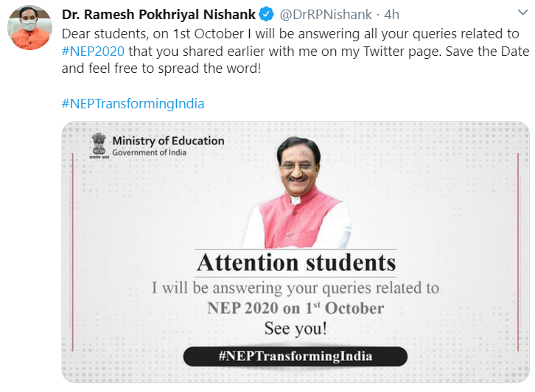Screen dimensions: 535x392
Task: Click the "Attention students" headline
Action: (296, 262)
